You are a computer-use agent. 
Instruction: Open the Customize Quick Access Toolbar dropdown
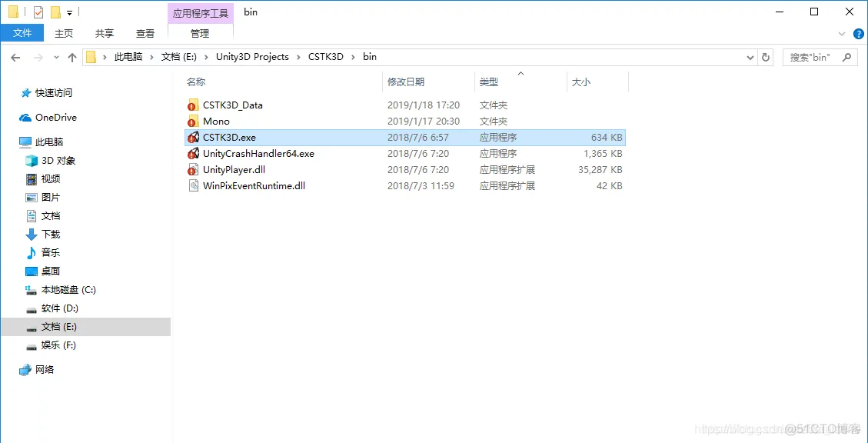pos(70,13)
